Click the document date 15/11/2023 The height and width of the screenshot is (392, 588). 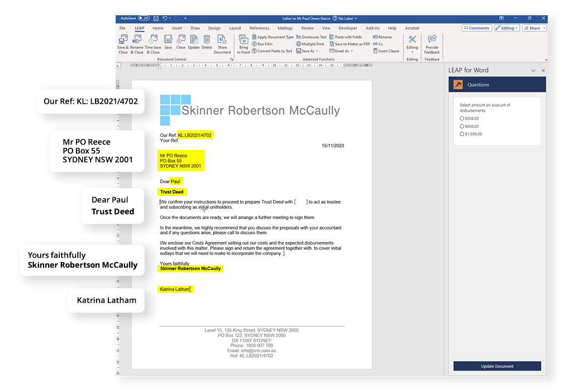pyautogui.click(x=333, y=146)
